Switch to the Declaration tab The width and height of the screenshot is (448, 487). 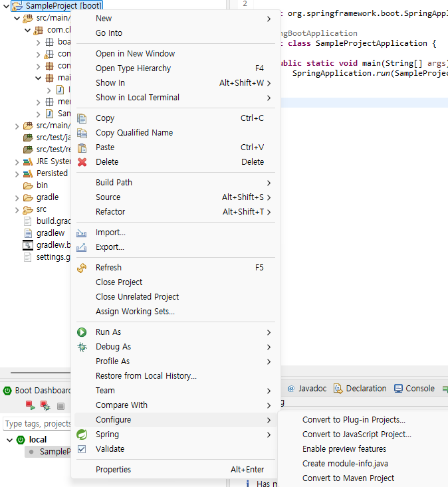point(360,389)
